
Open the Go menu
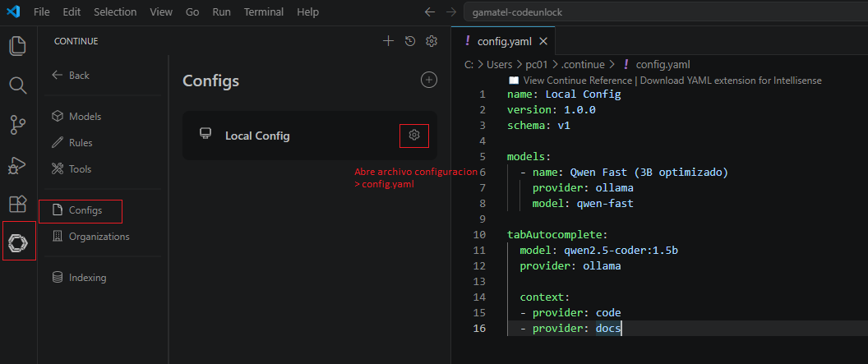click(192, 12)
